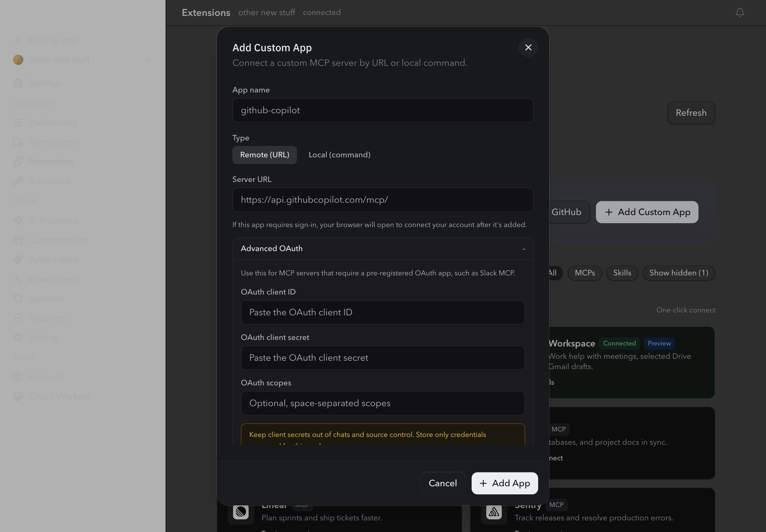Select Local (command) type
Viewport: 766px width, 532px height.
[339, 155]
